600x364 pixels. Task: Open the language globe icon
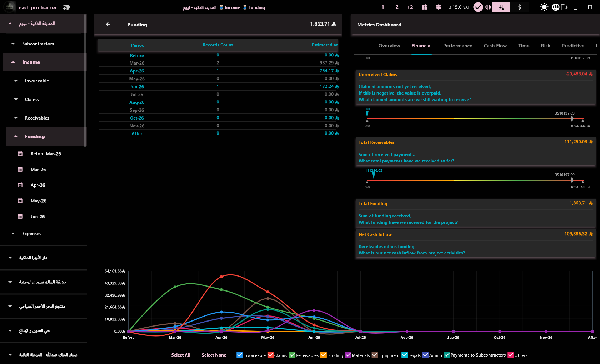(555, 7)
